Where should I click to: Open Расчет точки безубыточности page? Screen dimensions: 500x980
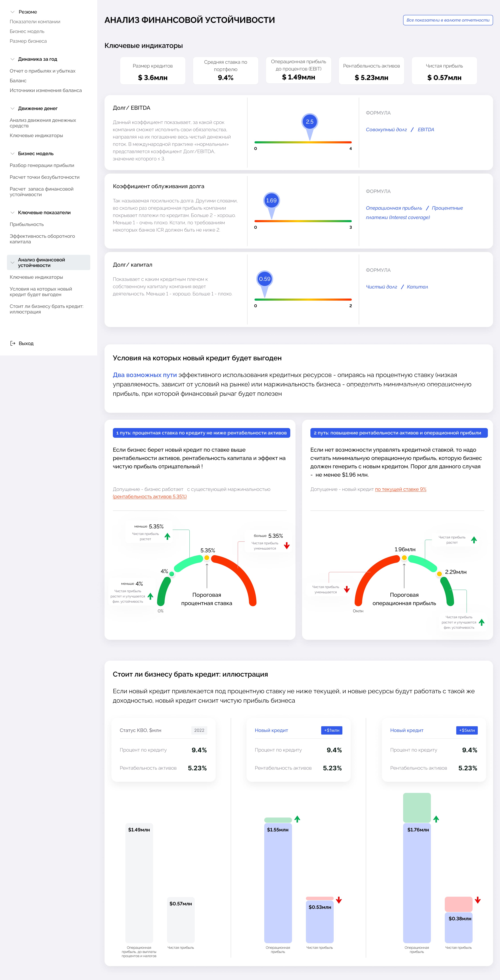[x=44, y=177]
